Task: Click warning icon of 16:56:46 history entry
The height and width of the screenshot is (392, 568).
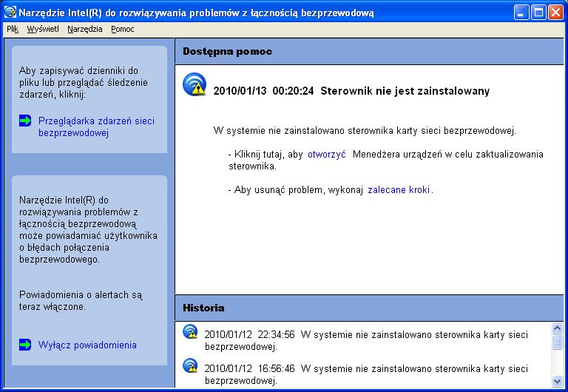Action: [190, 365]
